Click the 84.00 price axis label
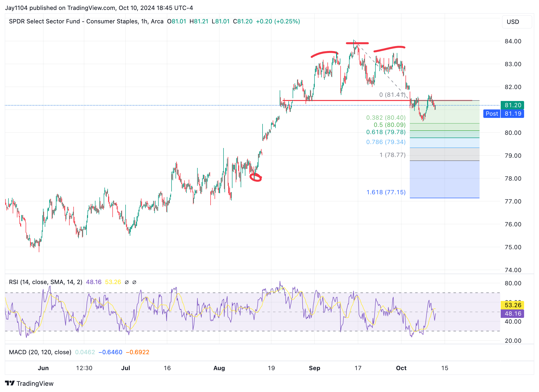 click(x=513, y=41)
